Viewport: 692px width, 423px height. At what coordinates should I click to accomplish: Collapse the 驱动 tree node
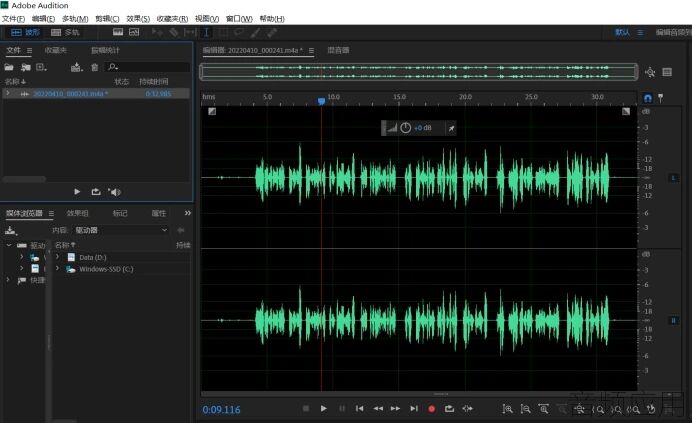pyautogui.click(x=8, y=245)
